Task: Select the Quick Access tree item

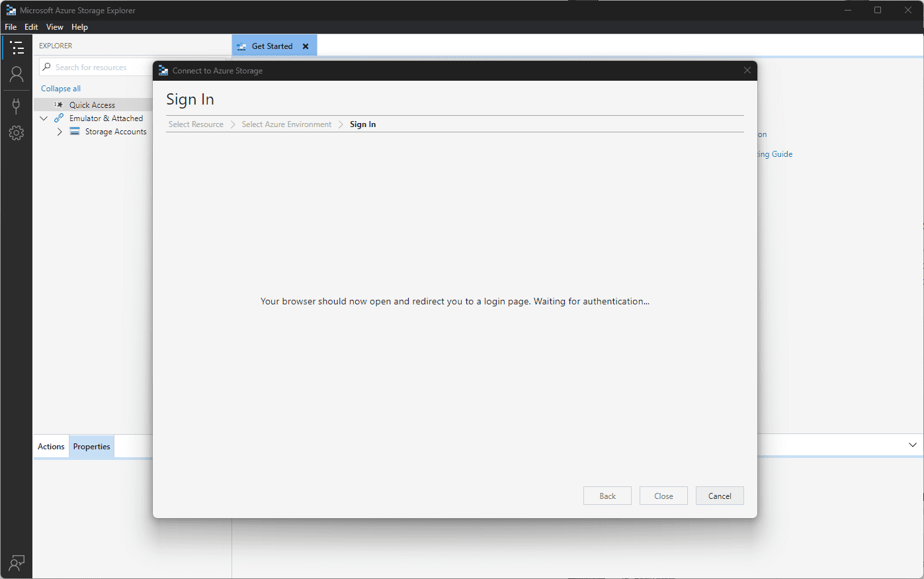Action: (x=93, y=105)
